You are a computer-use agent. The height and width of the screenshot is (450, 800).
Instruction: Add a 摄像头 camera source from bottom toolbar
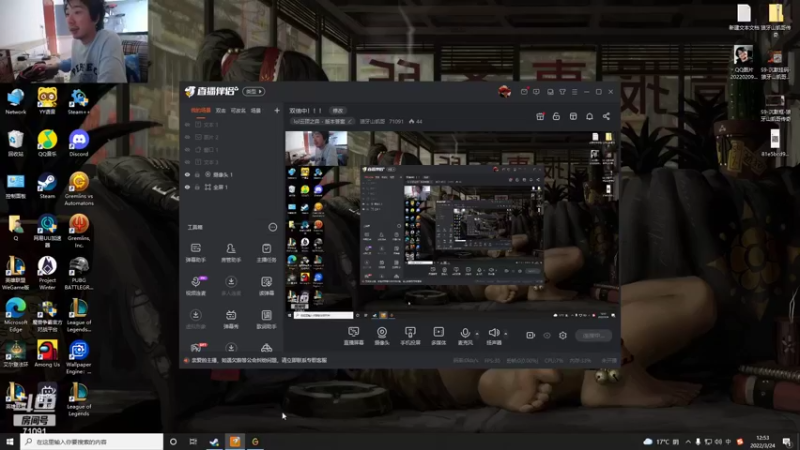[382, 336]
